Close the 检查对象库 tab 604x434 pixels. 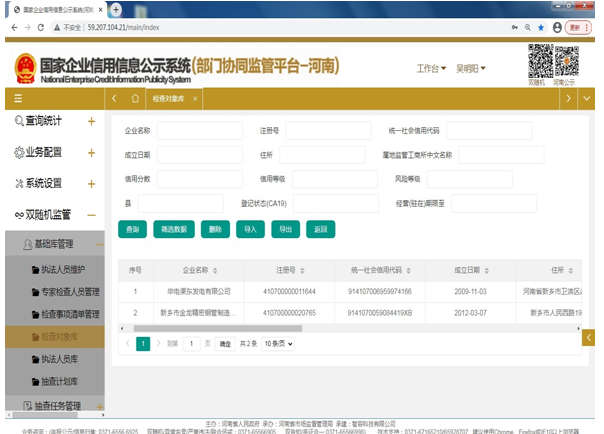coord(194,99)
